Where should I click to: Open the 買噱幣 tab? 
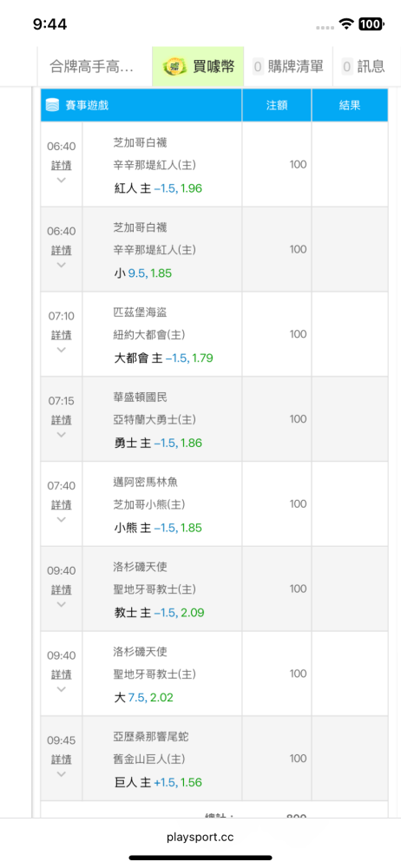point(198,67)
